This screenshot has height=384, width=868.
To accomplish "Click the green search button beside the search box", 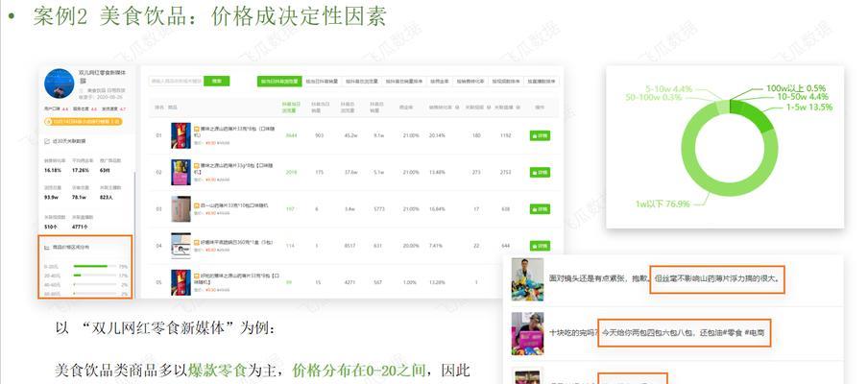I will click(x=216, y=82).
